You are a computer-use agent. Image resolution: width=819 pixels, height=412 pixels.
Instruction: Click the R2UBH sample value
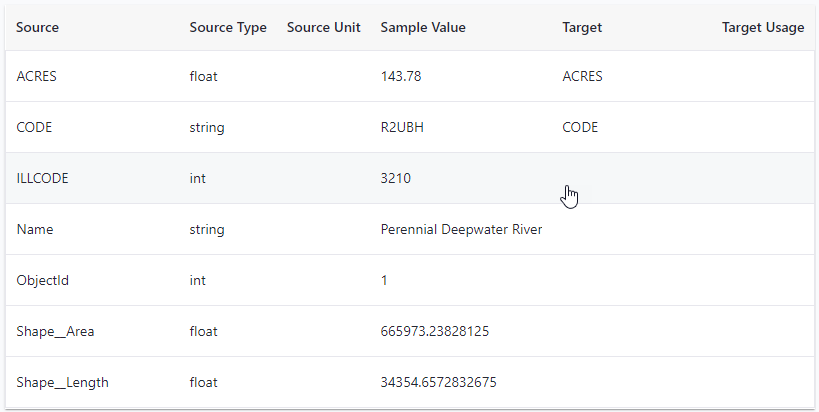[403, 128]
